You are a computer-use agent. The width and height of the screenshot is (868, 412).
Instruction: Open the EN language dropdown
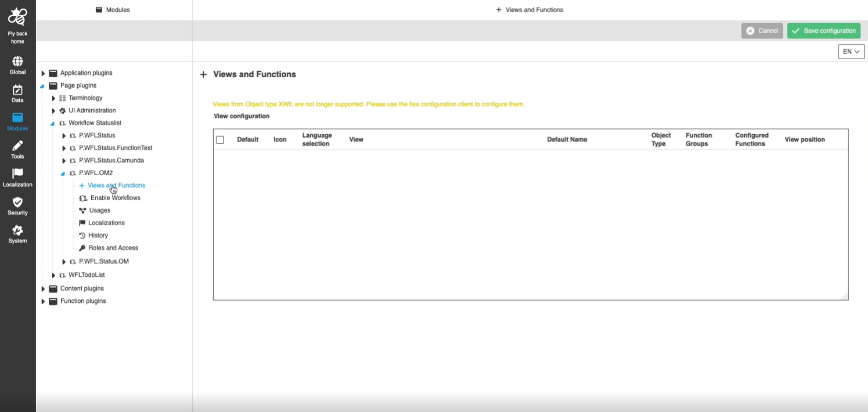click(851, 52)
